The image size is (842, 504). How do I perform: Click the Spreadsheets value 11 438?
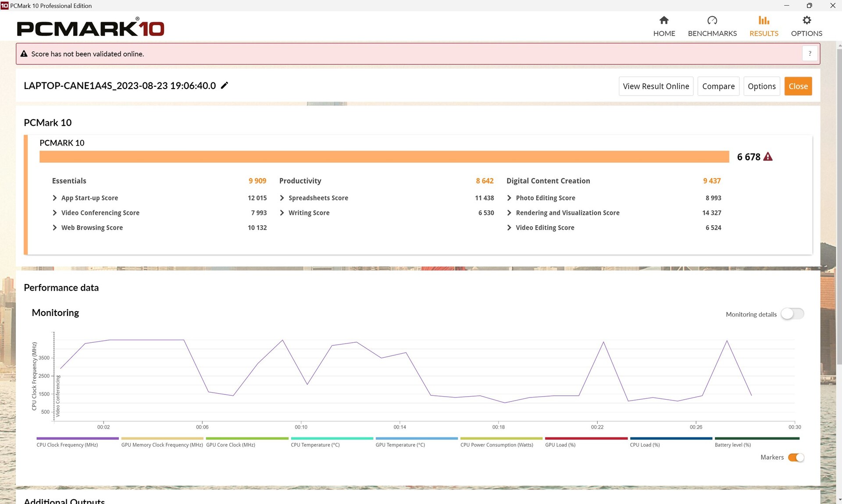pyautogui.click(x=484, y=198)
